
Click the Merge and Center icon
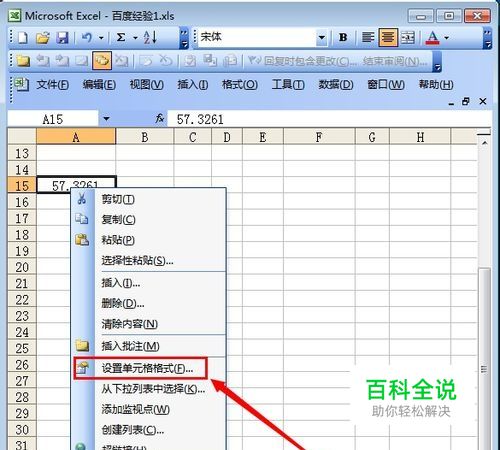[407, 37]
